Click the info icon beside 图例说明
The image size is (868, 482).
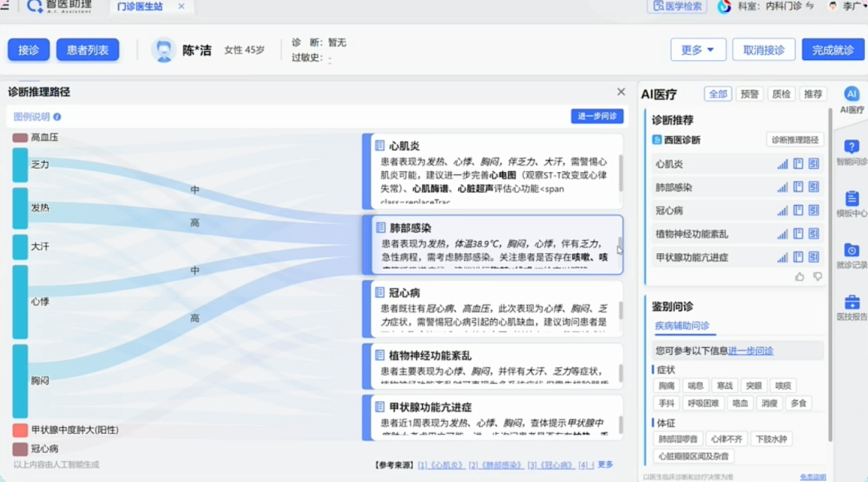coord(57,117)
